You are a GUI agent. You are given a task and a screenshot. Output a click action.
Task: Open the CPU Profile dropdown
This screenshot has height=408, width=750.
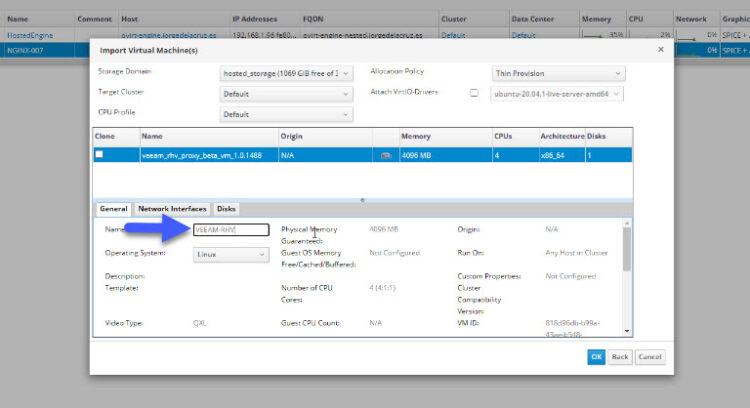(x=286, y=114)
